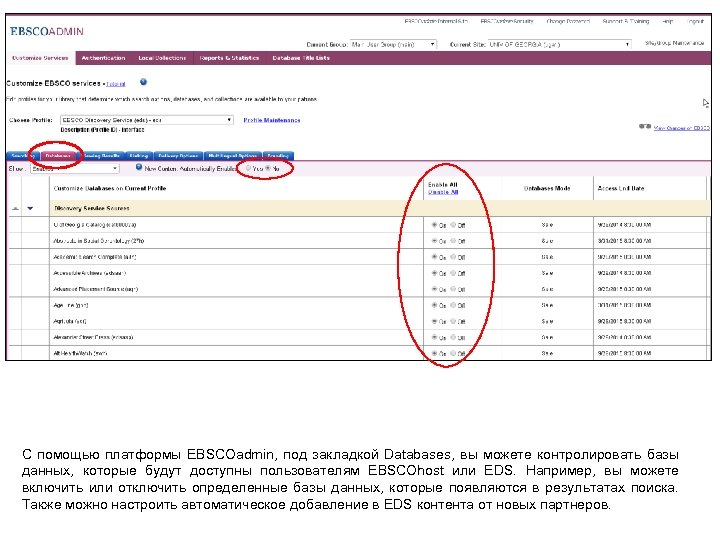Click the Academic Search Complete database name

click(95, 257)
